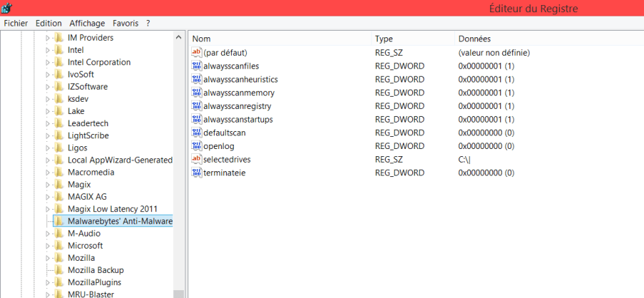Expand the Lake key
This screenshot has width=644, height=298.
click(x=48, y=111)
